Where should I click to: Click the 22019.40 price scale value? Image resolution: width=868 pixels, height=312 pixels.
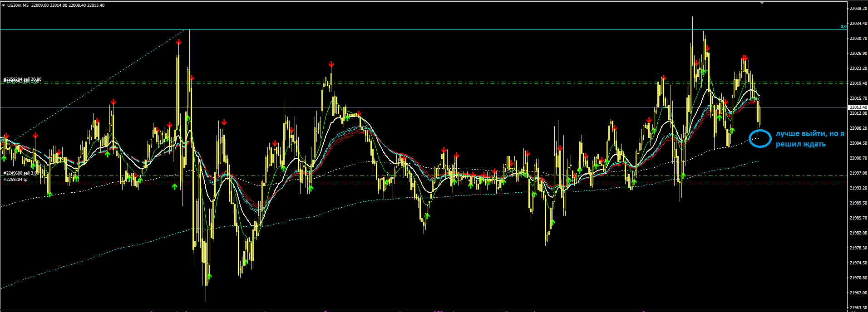click(858, 83)
